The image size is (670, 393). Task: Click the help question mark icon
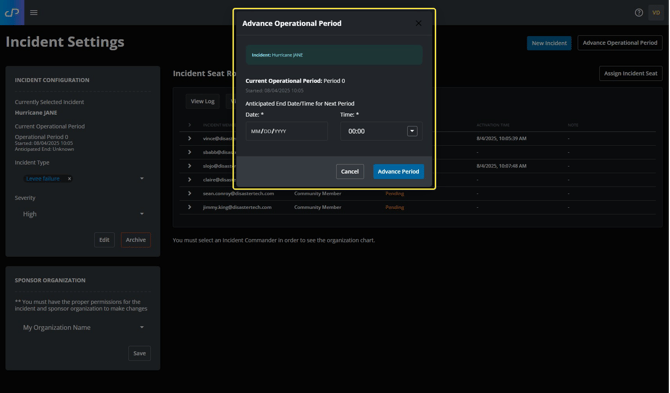point(639,13)
